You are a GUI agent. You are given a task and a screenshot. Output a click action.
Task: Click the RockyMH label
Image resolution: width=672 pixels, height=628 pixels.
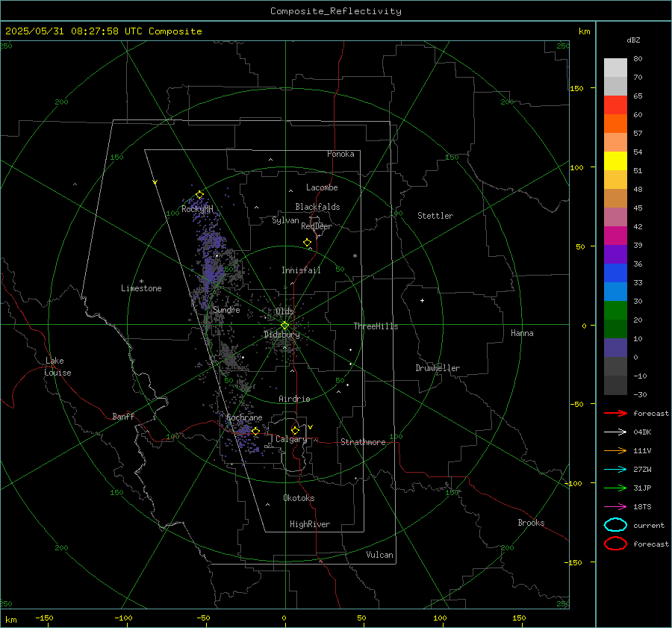(197, 209)
